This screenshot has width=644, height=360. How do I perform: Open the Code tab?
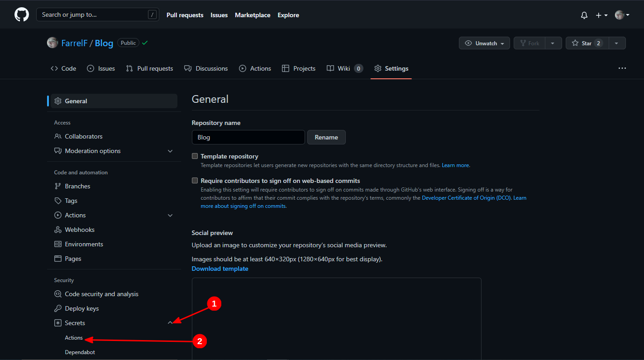pyautogui.click(x=63, y=68)
